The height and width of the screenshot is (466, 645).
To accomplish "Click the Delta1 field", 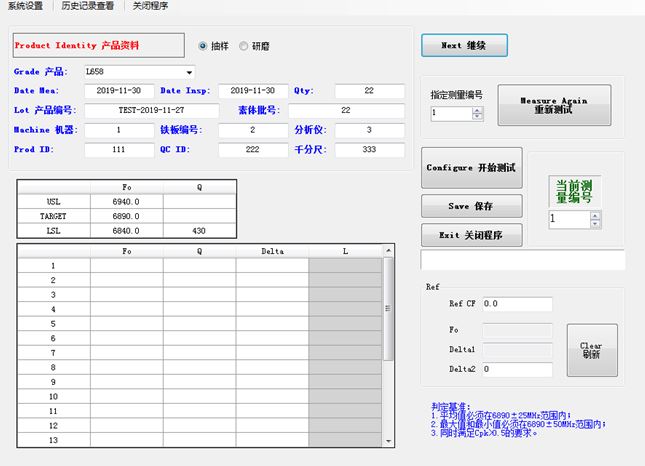I will [x=517, y=350].
